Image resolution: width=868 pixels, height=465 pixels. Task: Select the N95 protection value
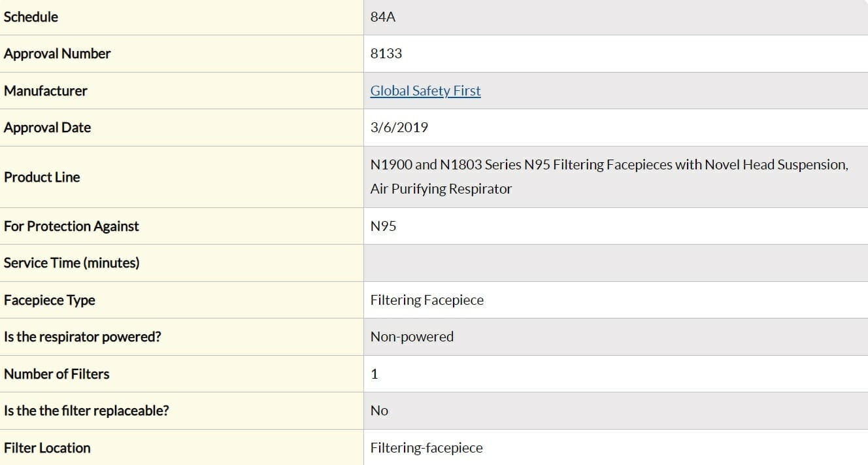(x=384, y=226)
